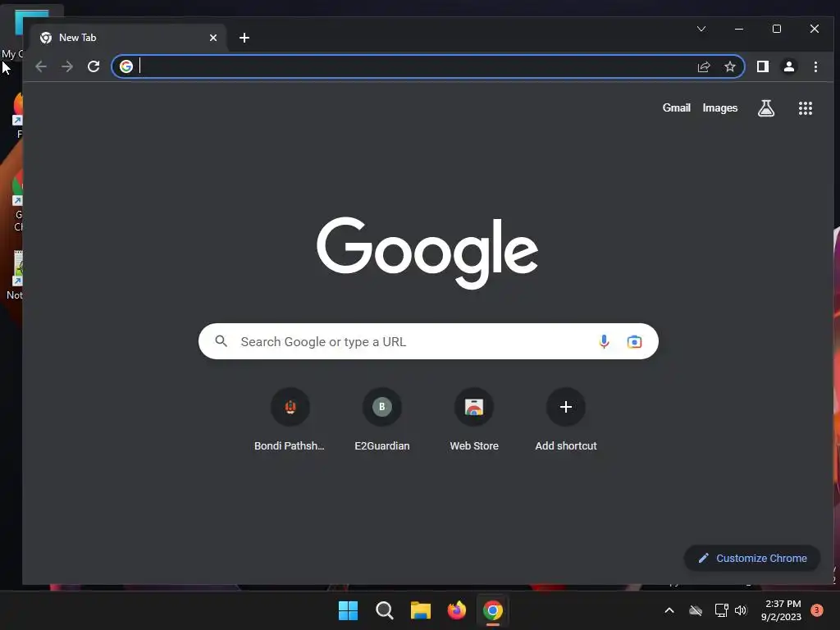The height and width of the screenshot is (630, 840).
Task: Click the Google icon in address bar
Action: pyautogui.click(x=126, y=66)
